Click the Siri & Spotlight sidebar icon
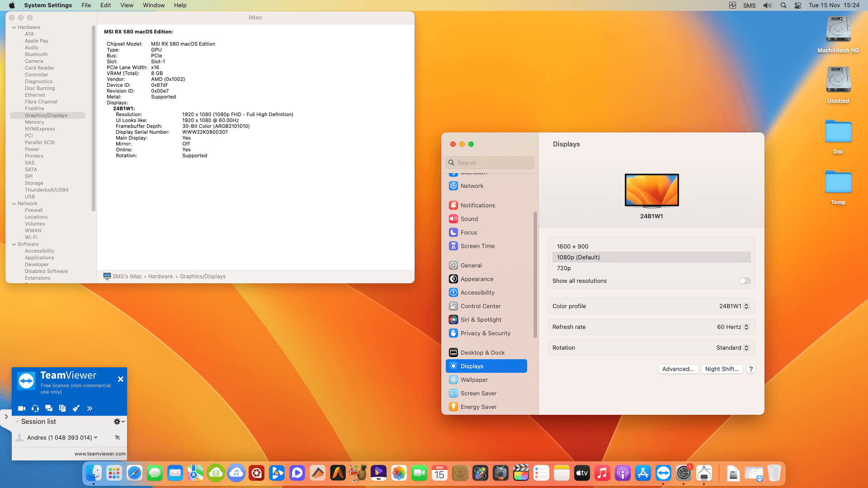This screenshot has height=488, width=868. pyautogui.click(x=453, y=320)
